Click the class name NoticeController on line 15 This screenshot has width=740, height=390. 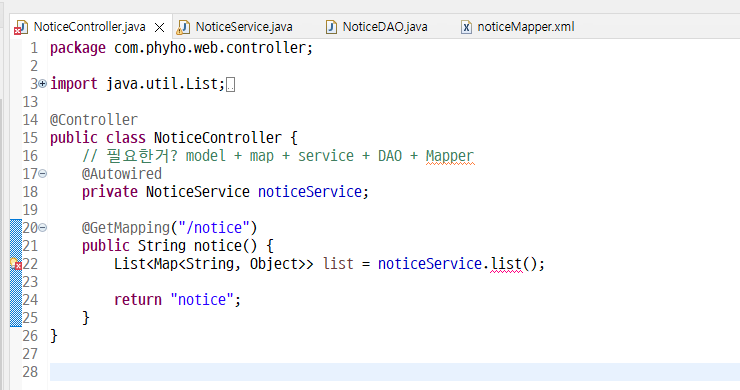click(x=218, y=137)
